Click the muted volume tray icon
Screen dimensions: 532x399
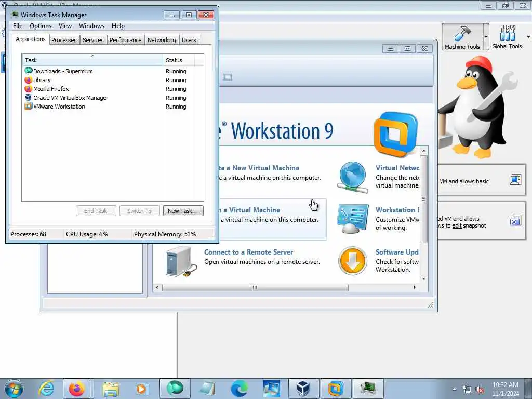[x=480, y=390]
